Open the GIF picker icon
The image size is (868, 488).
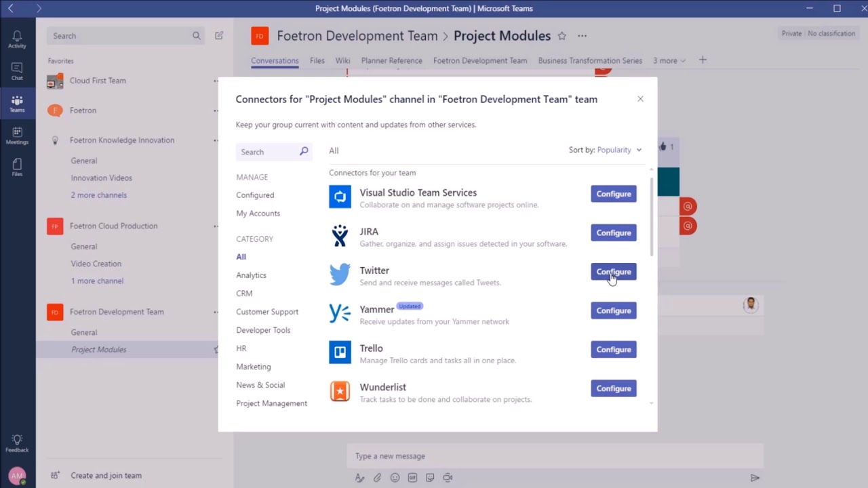[x=412, y=478]
